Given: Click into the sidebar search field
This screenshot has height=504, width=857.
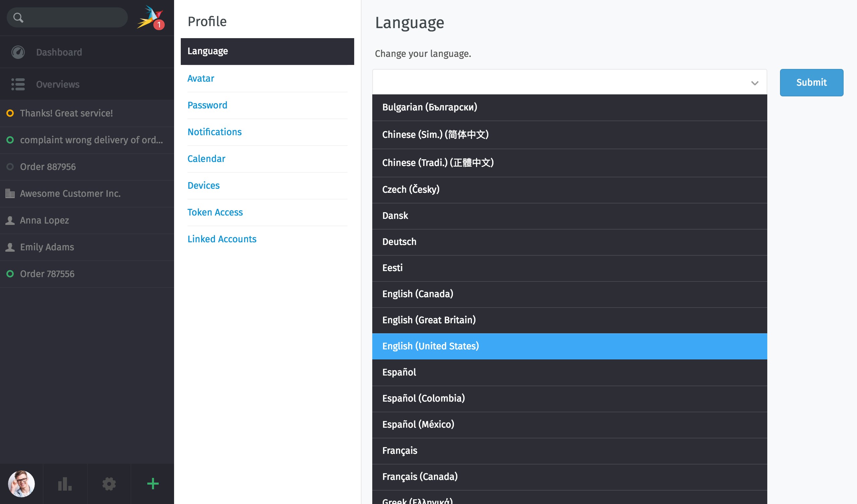Looking at the screenshot, I should click(75, 18).
